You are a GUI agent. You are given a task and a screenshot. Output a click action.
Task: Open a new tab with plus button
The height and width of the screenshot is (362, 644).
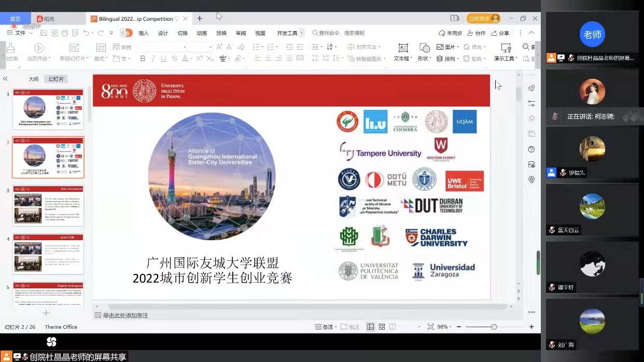click(x=200, y=19)
